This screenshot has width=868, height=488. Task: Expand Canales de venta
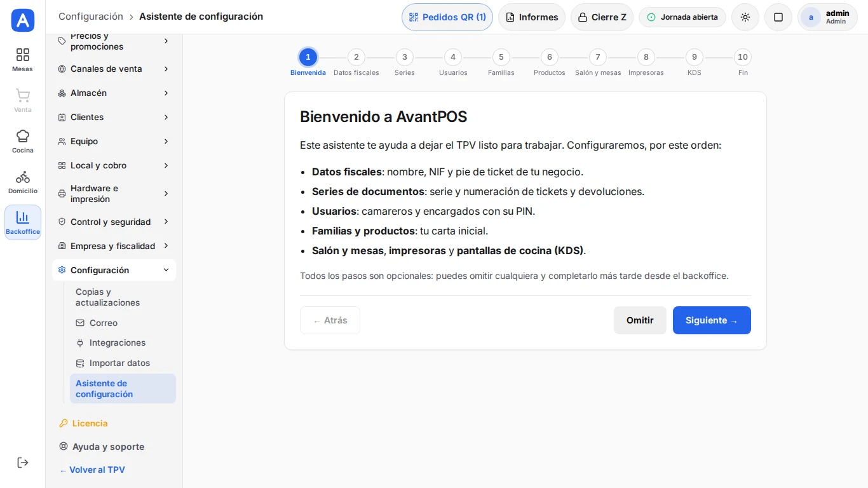(114, 69)
